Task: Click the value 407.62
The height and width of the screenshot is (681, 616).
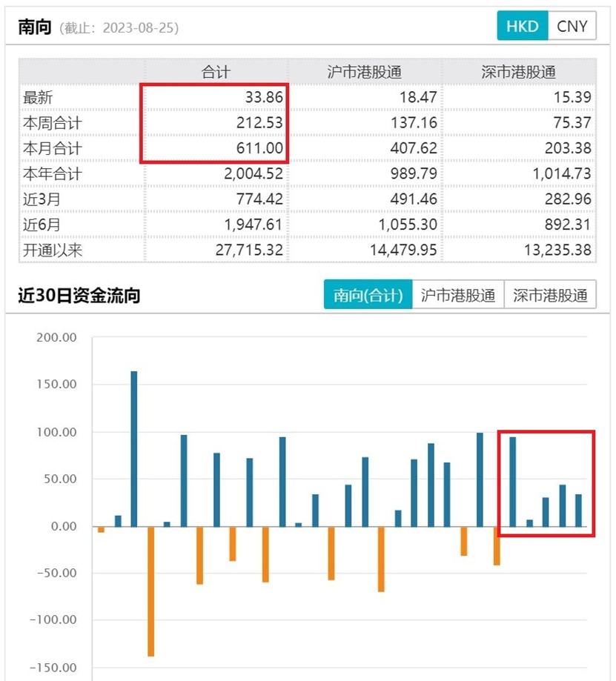Action: [x=414, y=148]
